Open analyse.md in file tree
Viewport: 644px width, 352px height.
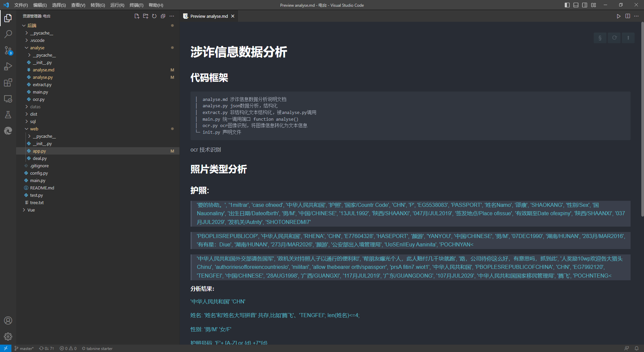click(x=98, y=70)
